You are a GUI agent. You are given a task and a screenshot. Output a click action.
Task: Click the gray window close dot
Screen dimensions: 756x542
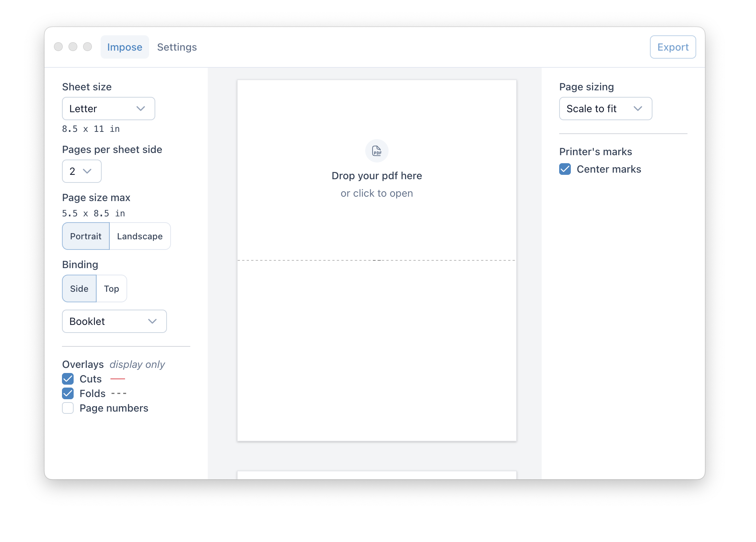(x=58, y=47)
